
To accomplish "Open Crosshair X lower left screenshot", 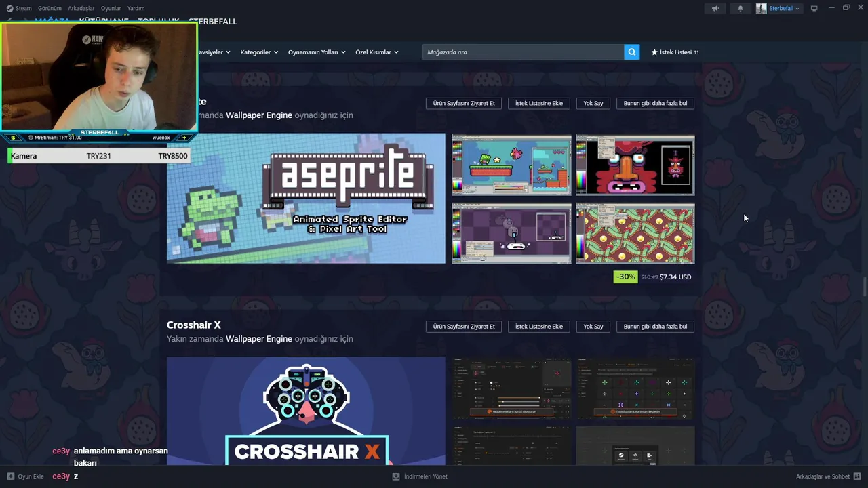I will pos(511,445).
